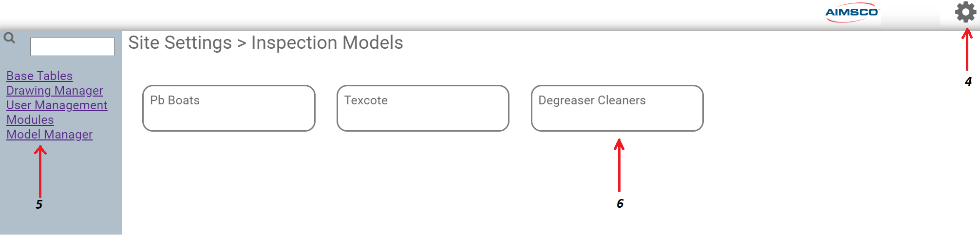
Task: Open User Management page
Action: click(57, 105)
